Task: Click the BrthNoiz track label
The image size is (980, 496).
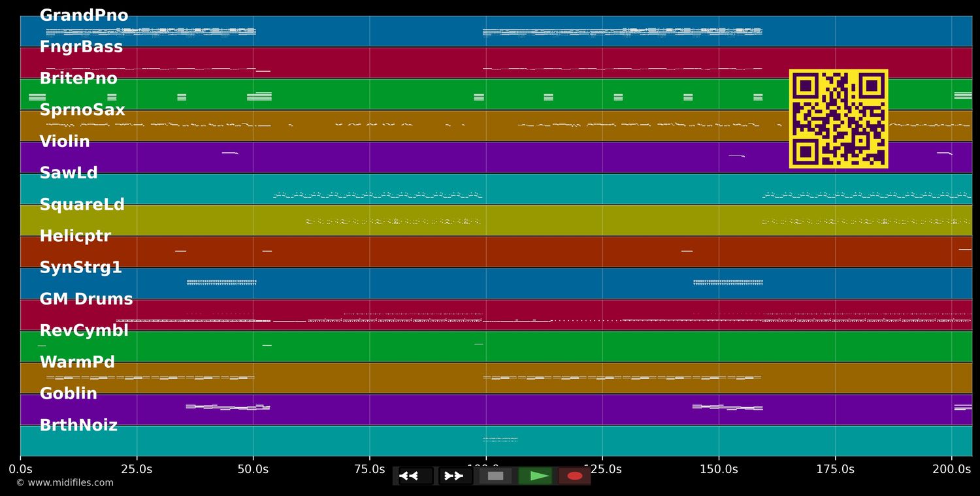Action: [x=78, y=425]
